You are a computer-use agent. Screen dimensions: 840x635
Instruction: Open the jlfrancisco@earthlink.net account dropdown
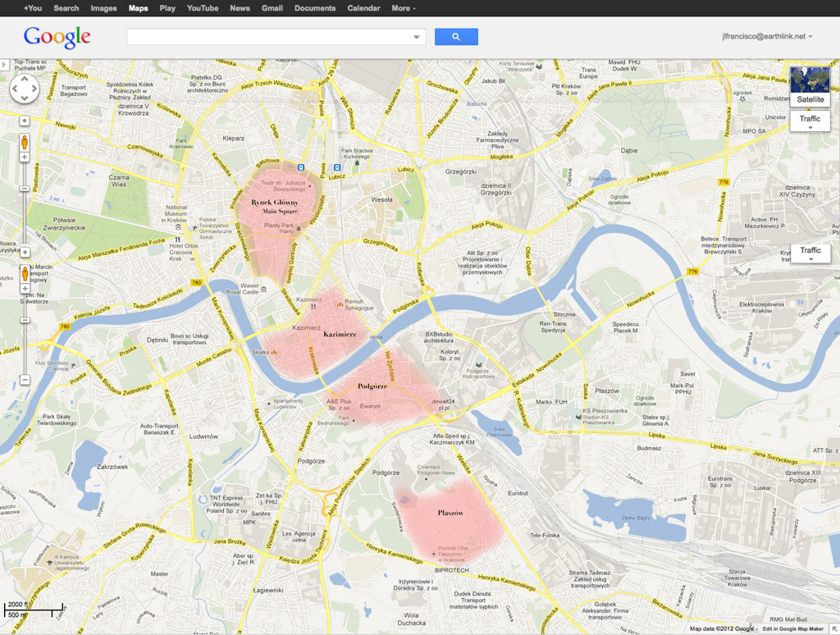[767, 36]
